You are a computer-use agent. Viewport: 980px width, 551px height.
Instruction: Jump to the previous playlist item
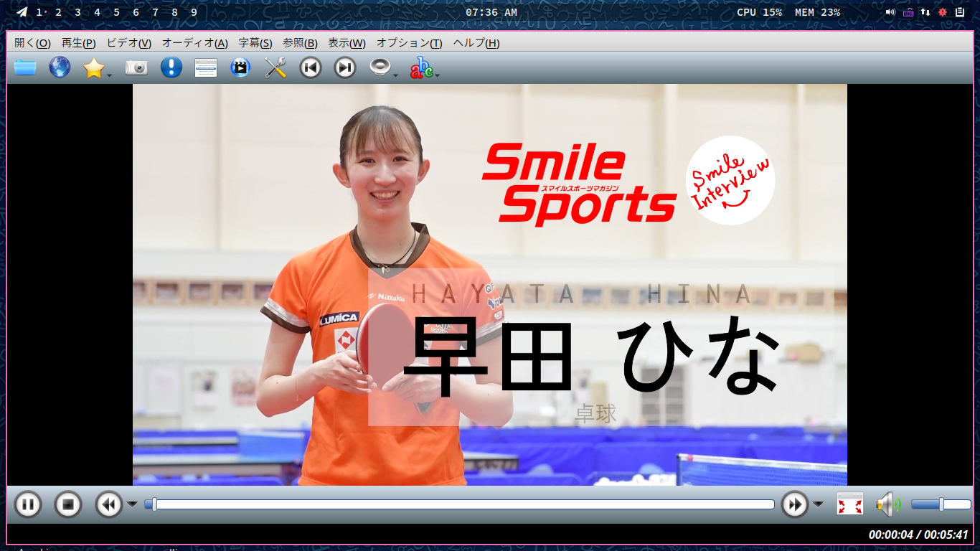(310, 67)
